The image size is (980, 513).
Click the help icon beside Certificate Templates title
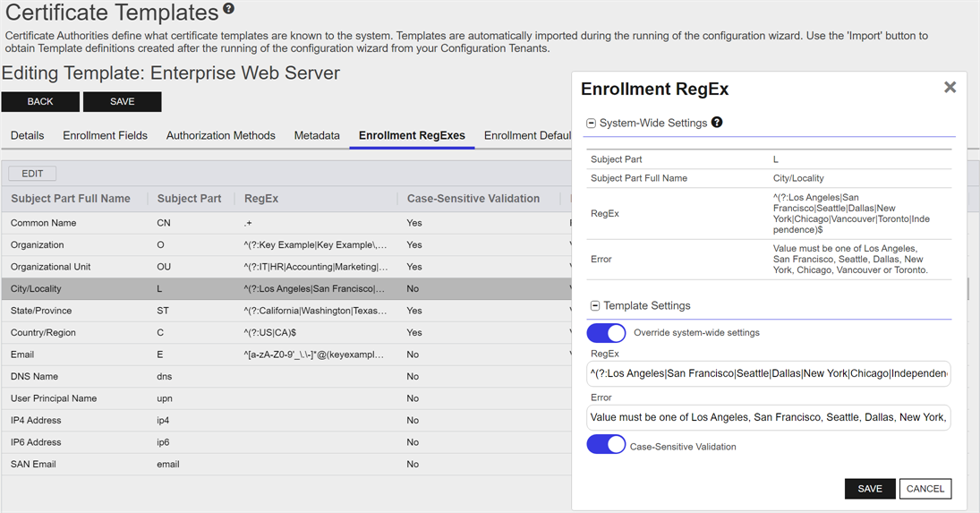click(x=228, y=9)
